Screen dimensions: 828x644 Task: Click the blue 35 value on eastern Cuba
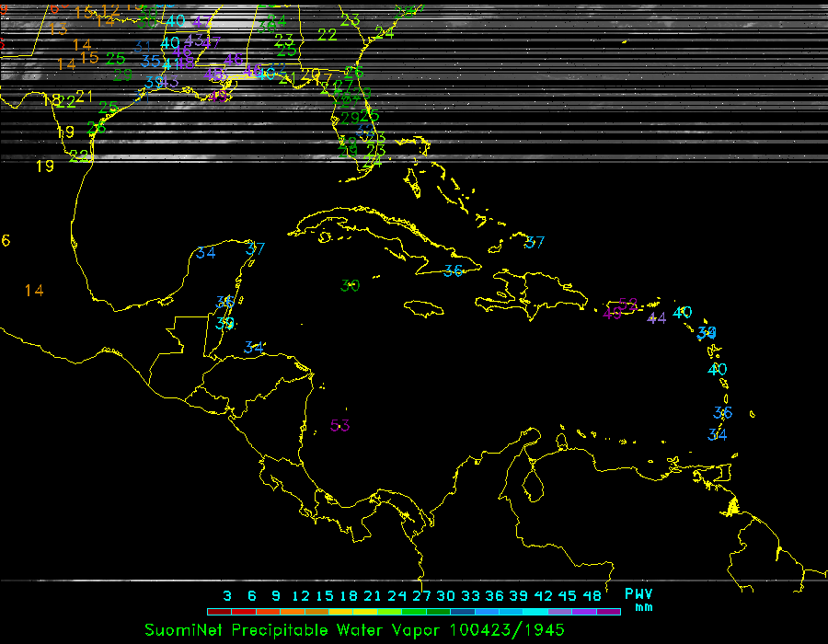tap(453, 270)
